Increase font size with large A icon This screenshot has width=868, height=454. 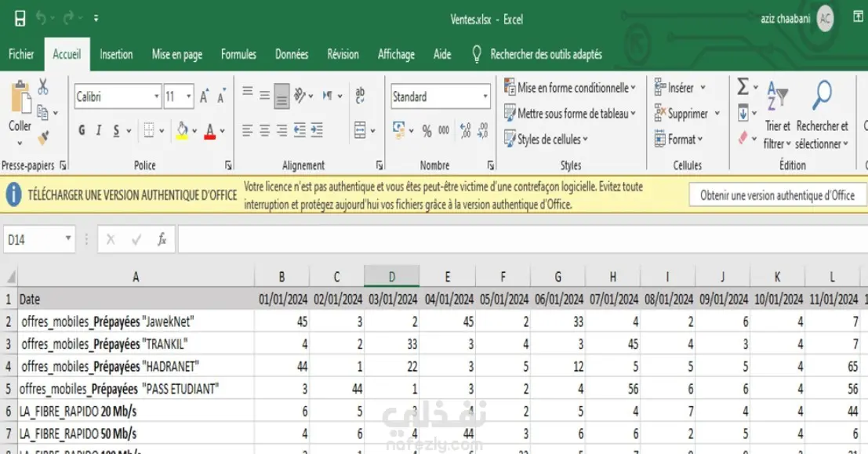(204, 96)
